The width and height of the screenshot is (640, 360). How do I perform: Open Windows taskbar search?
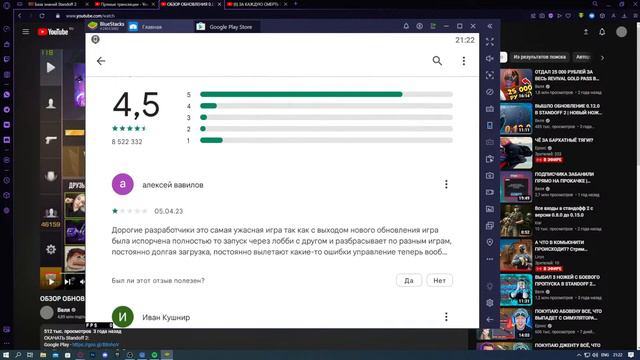[18, 355]
